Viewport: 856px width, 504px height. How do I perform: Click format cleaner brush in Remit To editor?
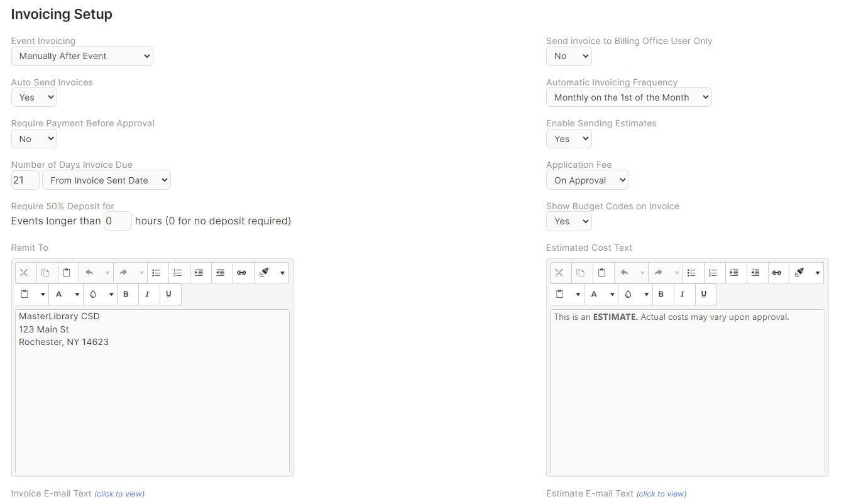point(265,273)
